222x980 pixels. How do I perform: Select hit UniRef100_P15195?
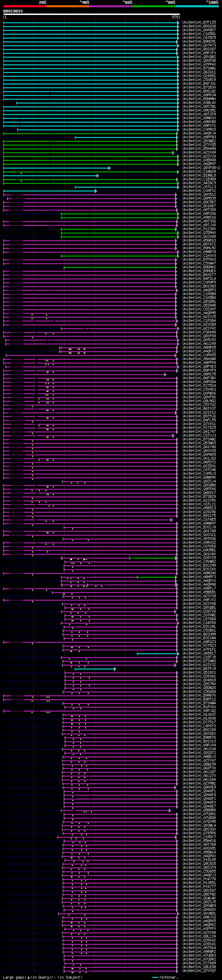pos(199,860)
